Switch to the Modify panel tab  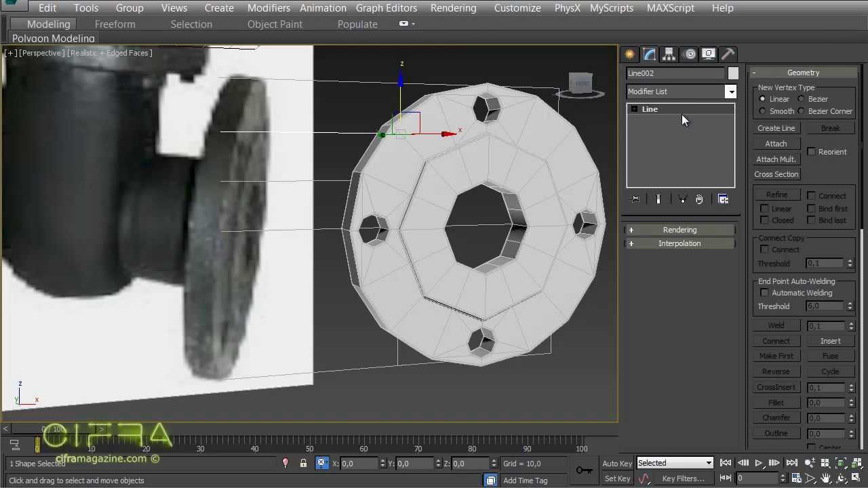650,54
